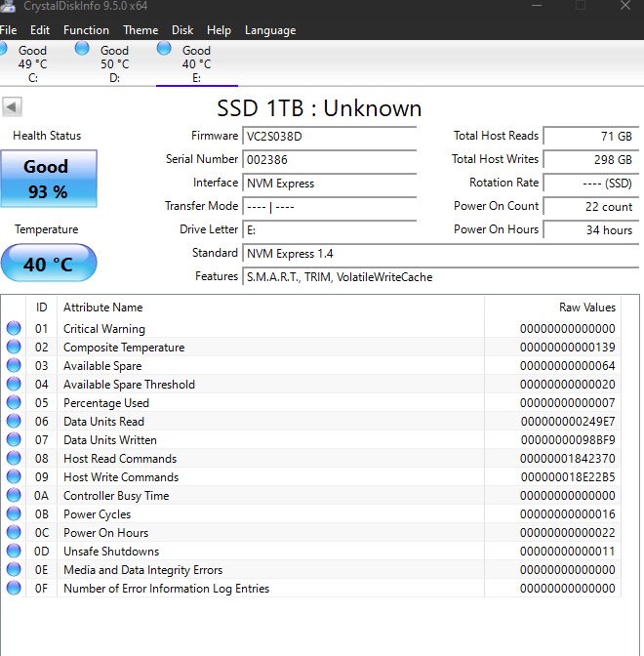Click the Good 93 % health status button
The image size is (644, 656).
(x=49, y=179)
